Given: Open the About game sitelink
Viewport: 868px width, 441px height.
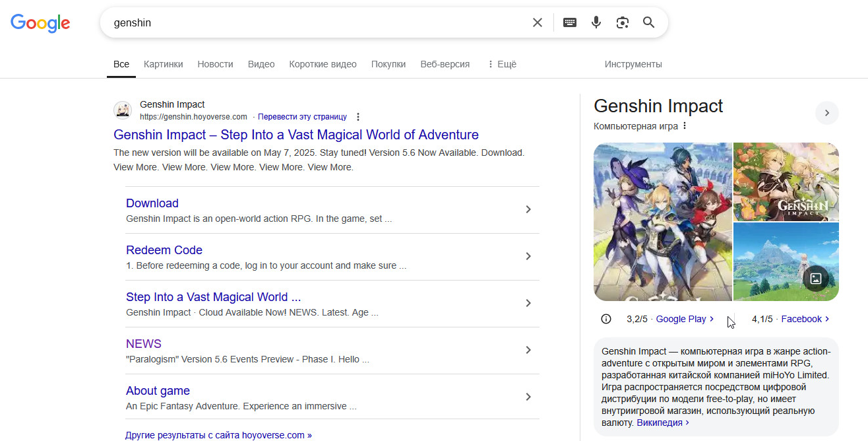Looking at the screenshot, I should 158,391.
